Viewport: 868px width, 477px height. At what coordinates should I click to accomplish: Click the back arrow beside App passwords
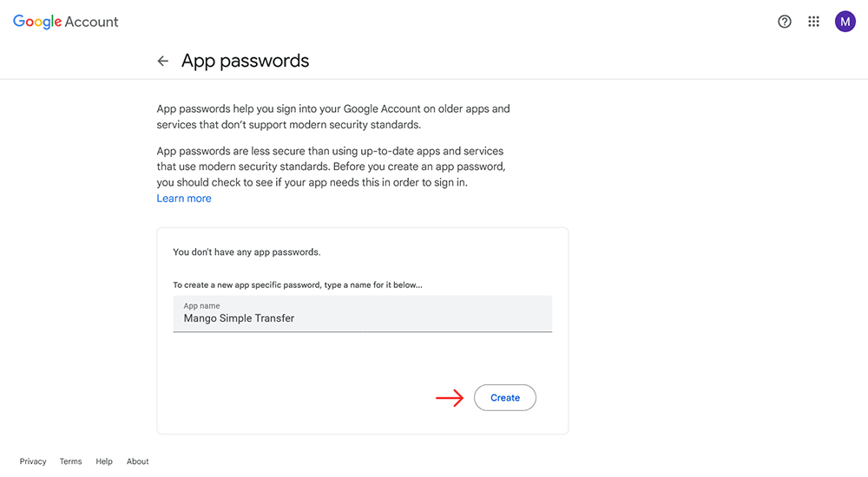click(163, 61)
